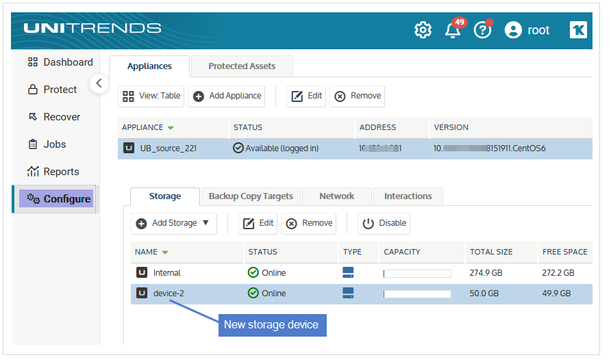Click Remove in appliances toolbar
The width and height of the screenshot is (611, 364).
point(358,96)
